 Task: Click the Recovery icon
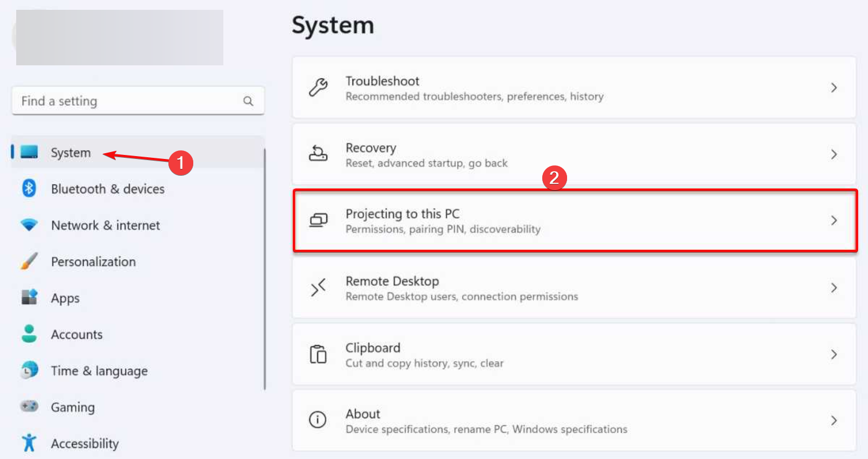[x=318, y=154]
